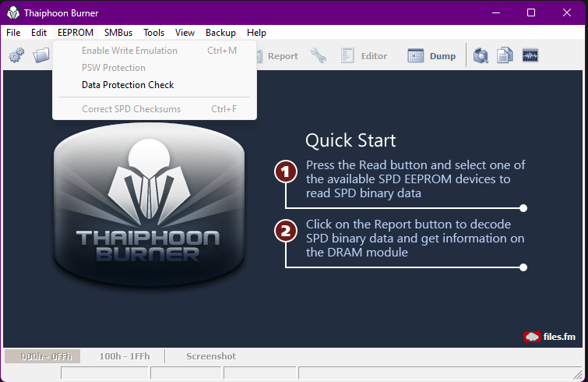The height and width of the screenshot is (382, 588).
Task: Open the View menu
Action: point(185,33)
